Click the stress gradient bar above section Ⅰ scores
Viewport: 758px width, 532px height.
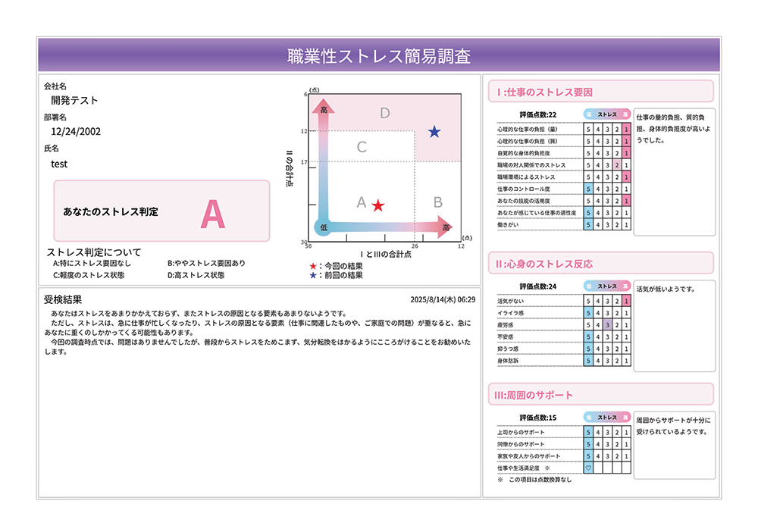point(607,114)
